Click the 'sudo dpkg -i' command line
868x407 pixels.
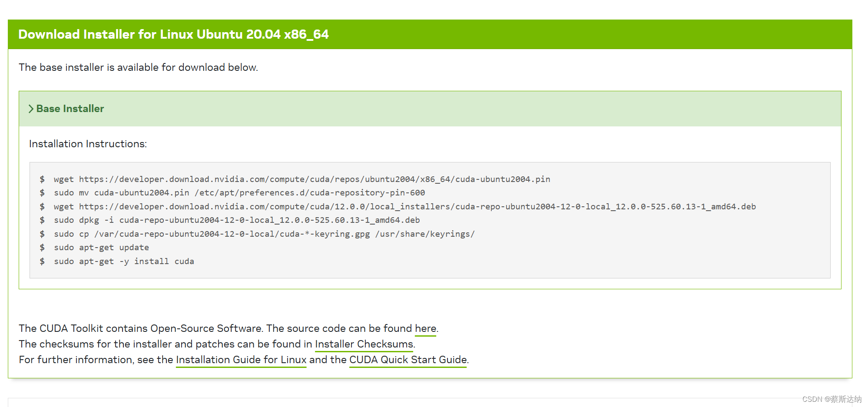point(237,220)
